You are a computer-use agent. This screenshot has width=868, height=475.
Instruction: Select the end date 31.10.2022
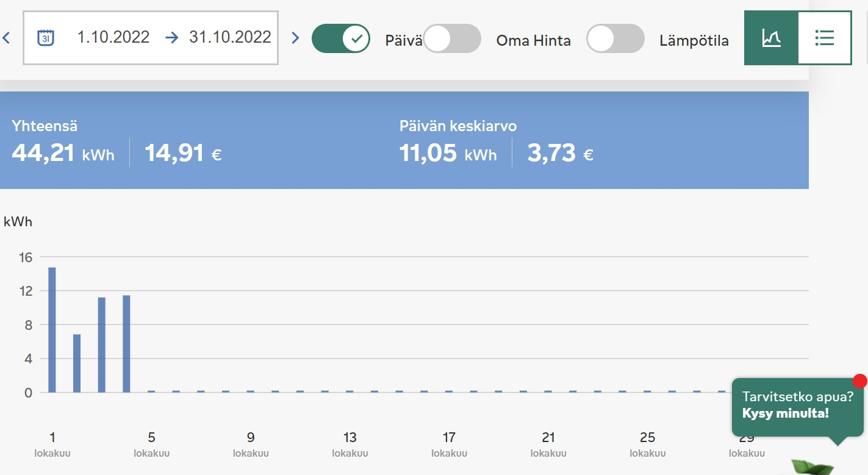(x=230, y=37)
